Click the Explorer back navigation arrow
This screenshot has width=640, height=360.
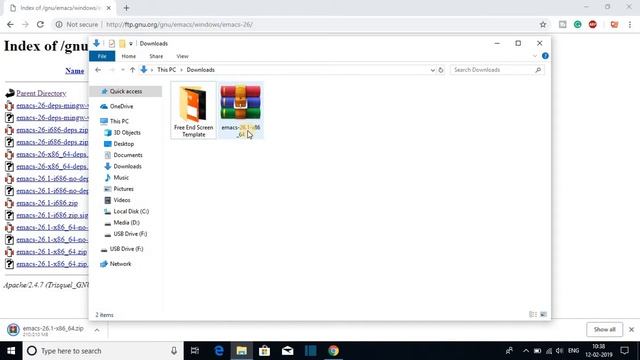click(98, 70)
